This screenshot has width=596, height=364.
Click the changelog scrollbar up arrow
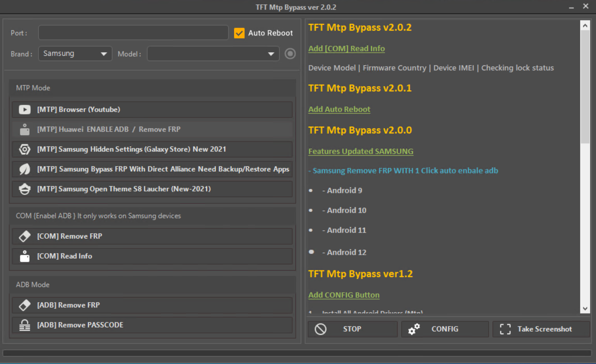click(x=585, y=26)
